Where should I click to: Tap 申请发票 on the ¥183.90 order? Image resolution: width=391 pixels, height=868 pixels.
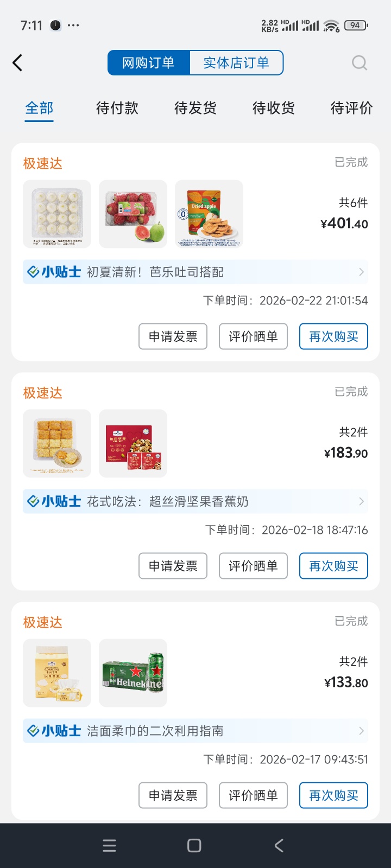pyautogui.click(x=173, y=566)
